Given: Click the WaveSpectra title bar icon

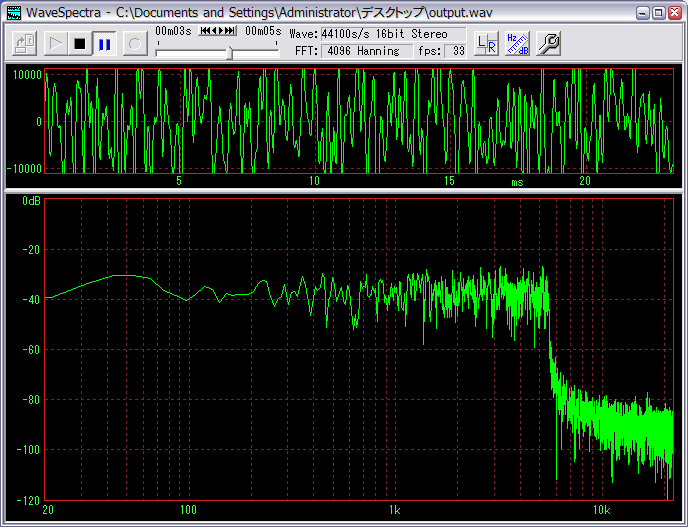Looking at the screenshot, I should pyautogui.click(x=14, y=12).
